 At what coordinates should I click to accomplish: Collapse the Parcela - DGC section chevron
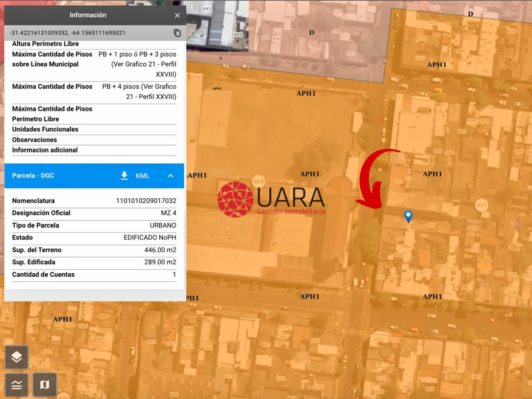click(x=171, y=176)
